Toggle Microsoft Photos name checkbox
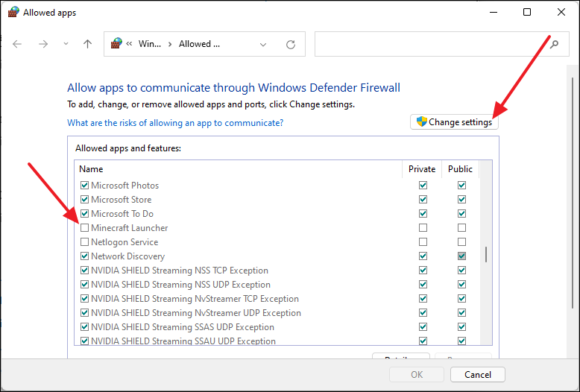Viewport: 580px width, 392px height. [84, 185]
